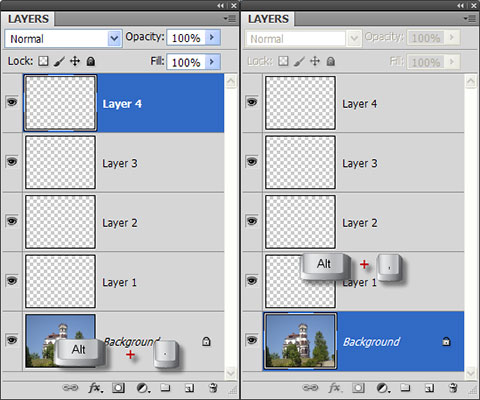Open layer style fx menu in left panel
This screenshot has width=480, height=400.
(x=95, y=388)
